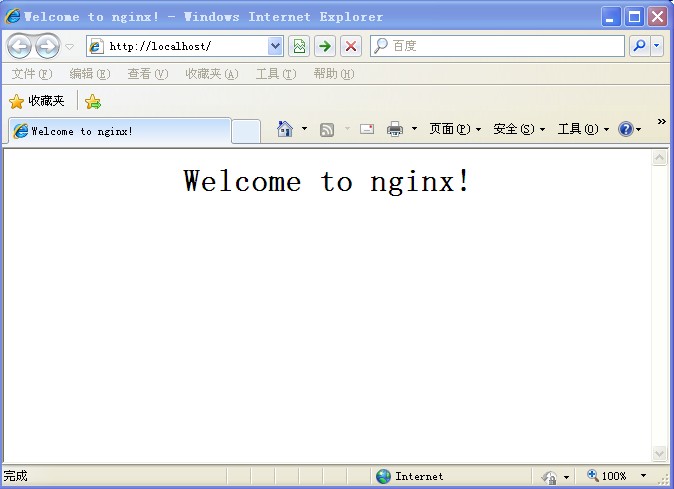Expand the RSS feeds dropdown arrow
Viewport: 674px width, 489px height.
pyautogui.click(x=347, y=128)
